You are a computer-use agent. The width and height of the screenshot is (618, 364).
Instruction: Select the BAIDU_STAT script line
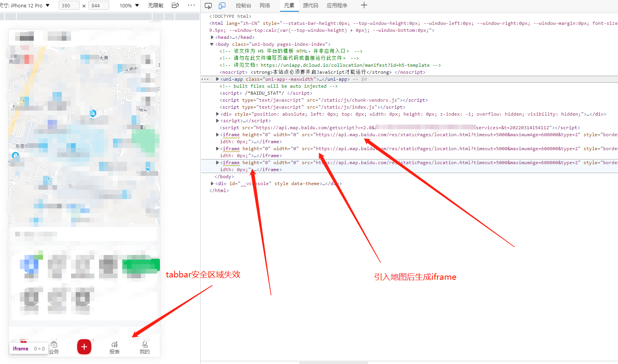pos(266,93)
